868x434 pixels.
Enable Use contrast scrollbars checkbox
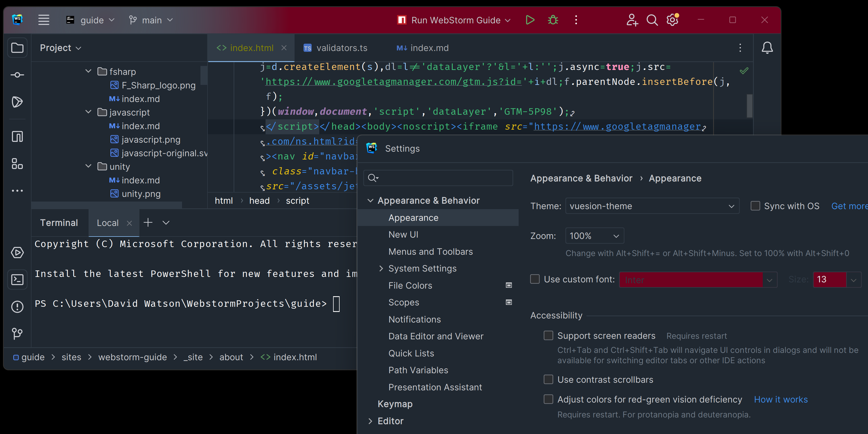coord(548,379)
